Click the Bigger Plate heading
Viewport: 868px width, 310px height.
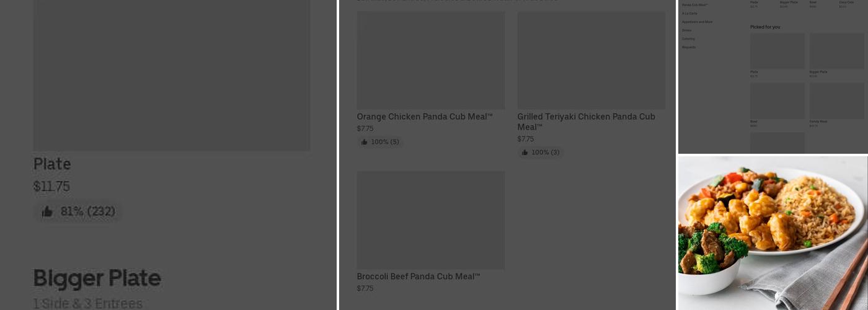[x=97, y=278]
